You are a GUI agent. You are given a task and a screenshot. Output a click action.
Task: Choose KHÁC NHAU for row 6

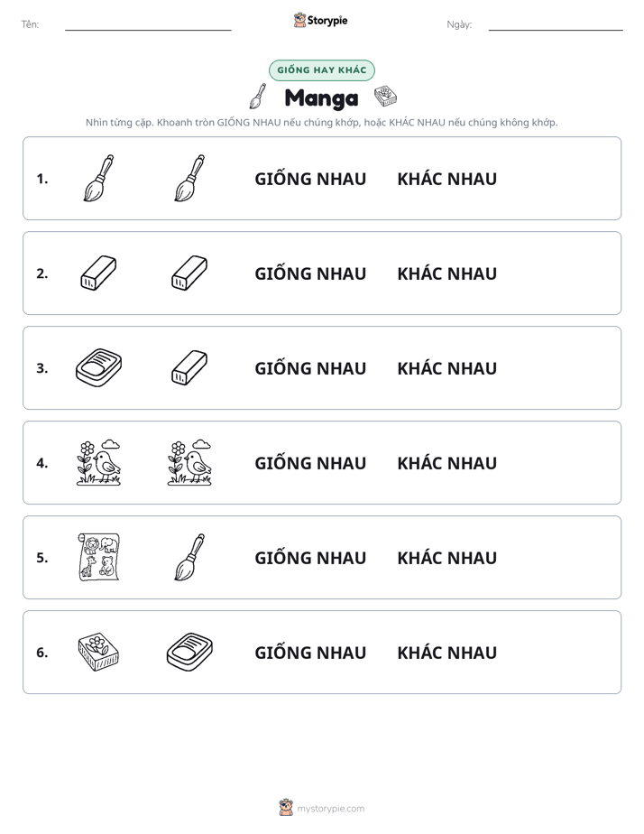coord(446,652)
